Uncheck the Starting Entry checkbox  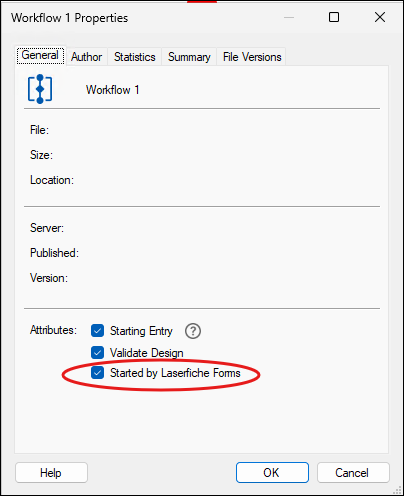(x=97, y=331)
